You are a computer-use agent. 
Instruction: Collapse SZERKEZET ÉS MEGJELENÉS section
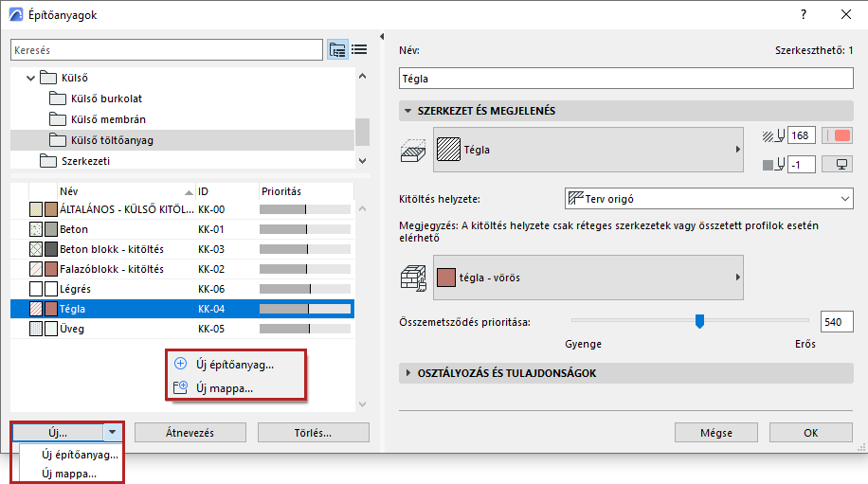click(408, 111)
